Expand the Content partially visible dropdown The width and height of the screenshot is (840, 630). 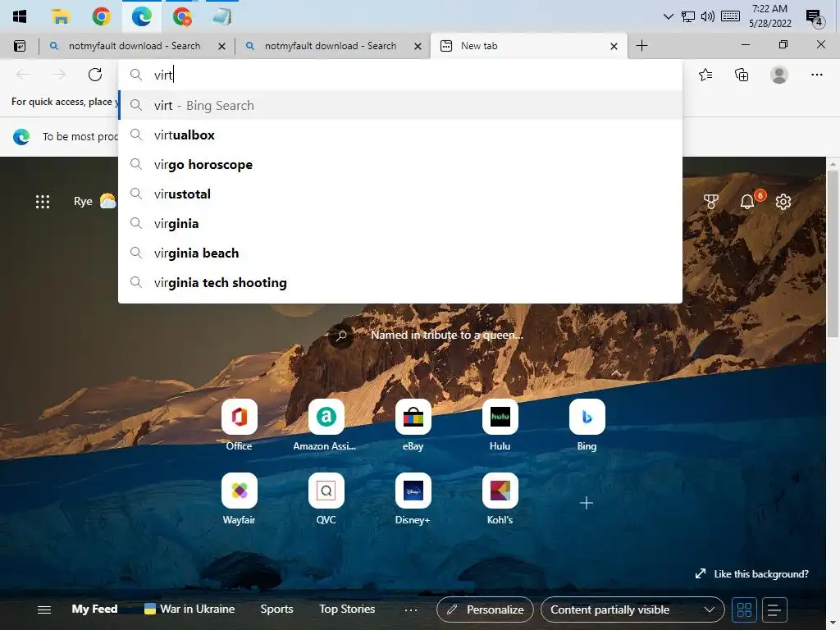click(x=632, y=609)
